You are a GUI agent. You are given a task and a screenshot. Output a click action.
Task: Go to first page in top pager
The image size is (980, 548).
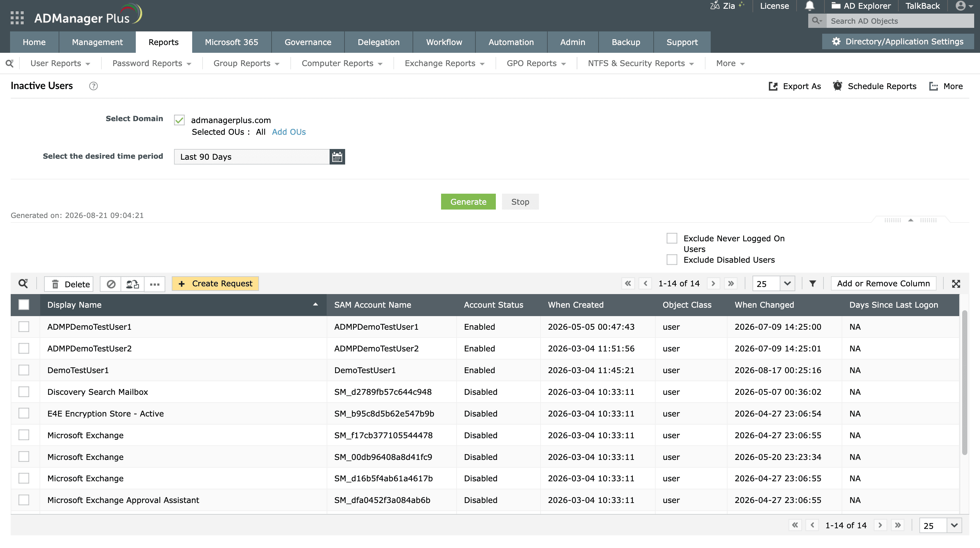(x=628, y=284)
